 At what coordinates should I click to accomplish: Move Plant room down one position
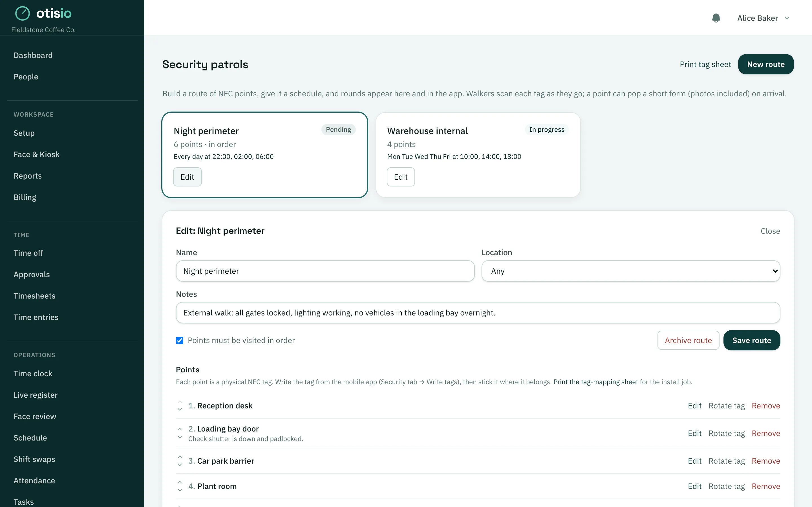(180, 490)
